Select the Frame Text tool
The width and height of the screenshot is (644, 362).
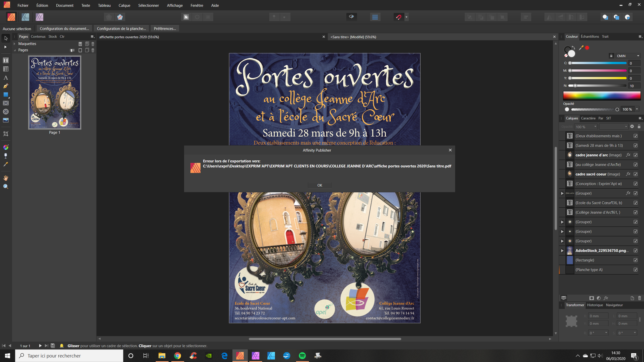point(6,60)
